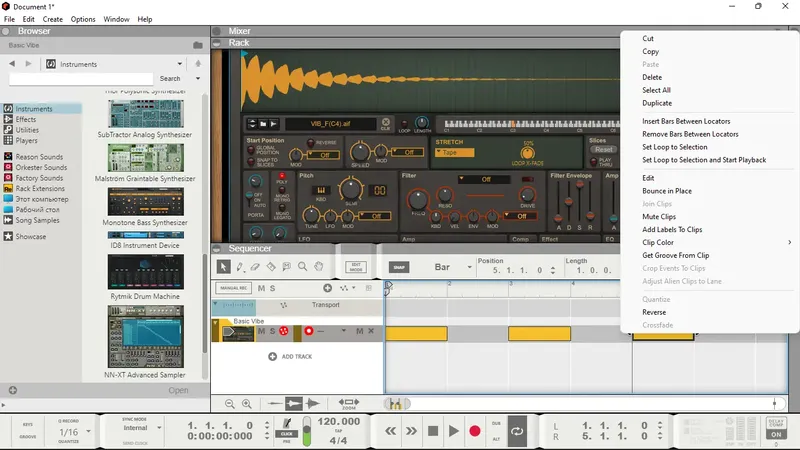The width and height of the screenshot is (800, 450).
Task: Open Window menu
Action: (116, 19)
